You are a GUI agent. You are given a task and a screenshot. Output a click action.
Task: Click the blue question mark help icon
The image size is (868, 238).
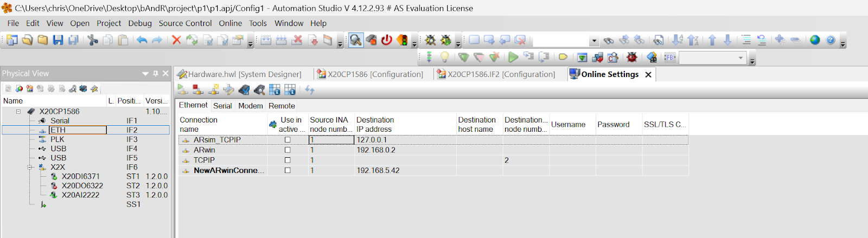(831, 40)
